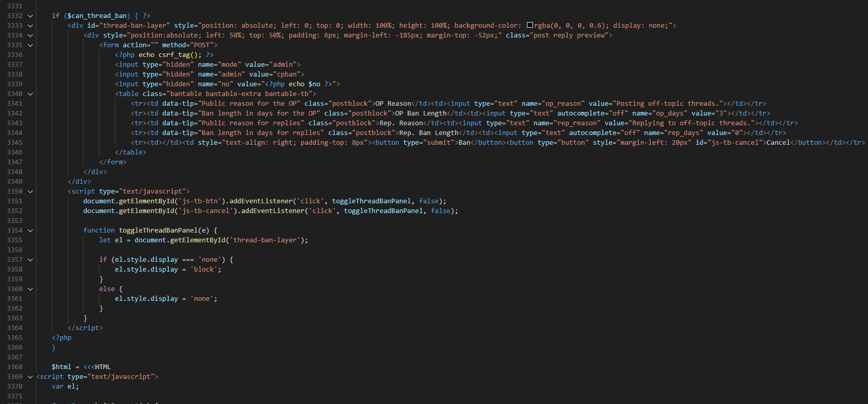The width and height of the screenshot is (868, 404).
Task: Click value "Posting off-topic threads."
Action: [x=669, y=104]
